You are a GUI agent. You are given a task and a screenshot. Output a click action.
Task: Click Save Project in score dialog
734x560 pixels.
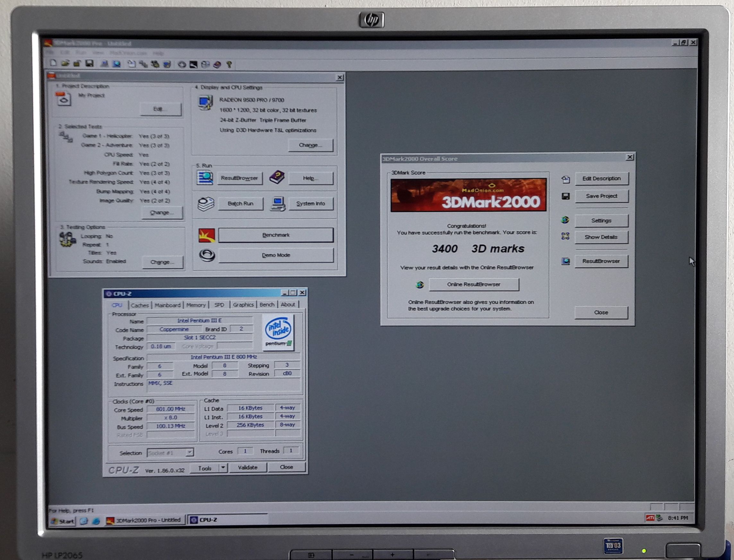601,196
